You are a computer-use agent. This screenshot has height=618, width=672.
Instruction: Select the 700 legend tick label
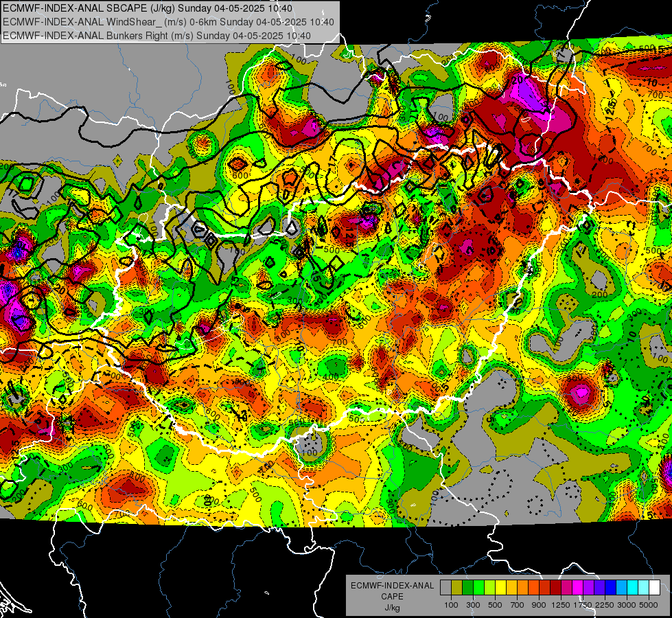518,605
